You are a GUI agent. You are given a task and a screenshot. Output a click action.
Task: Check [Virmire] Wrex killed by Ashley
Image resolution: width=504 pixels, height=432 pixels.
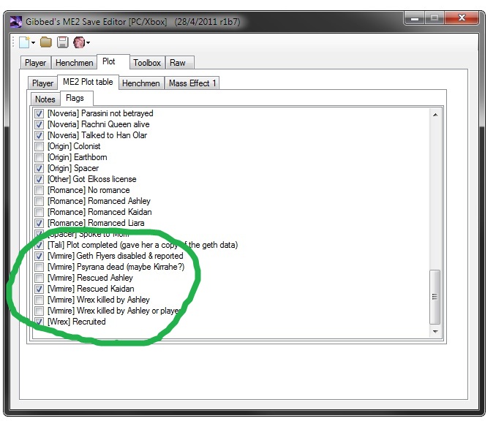point(40,300)
